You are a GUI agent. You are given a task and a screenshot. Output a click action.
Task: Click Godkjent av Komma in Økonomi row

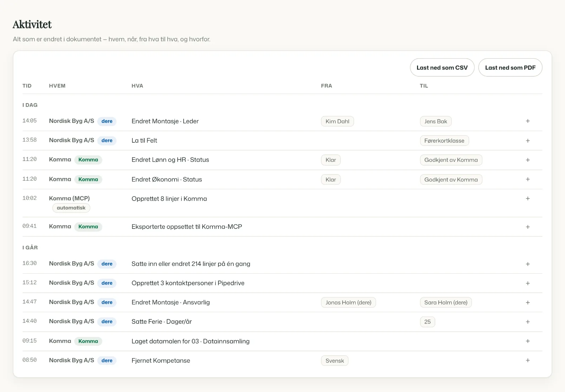tap(451, 179)
